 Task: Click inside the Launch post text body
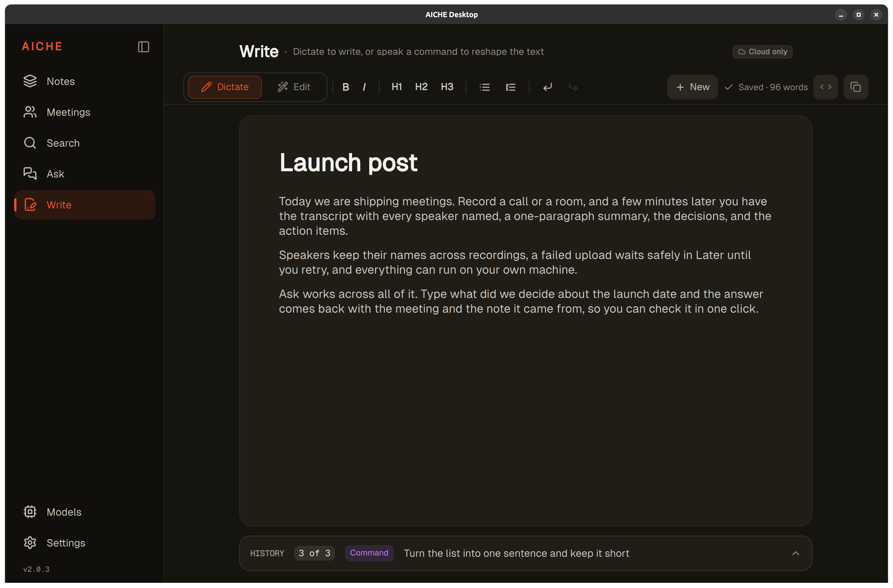525,255
